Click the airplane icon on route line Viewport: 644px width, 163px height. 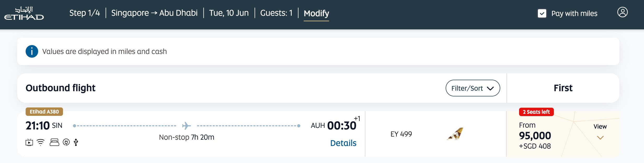tap(186, 126)
